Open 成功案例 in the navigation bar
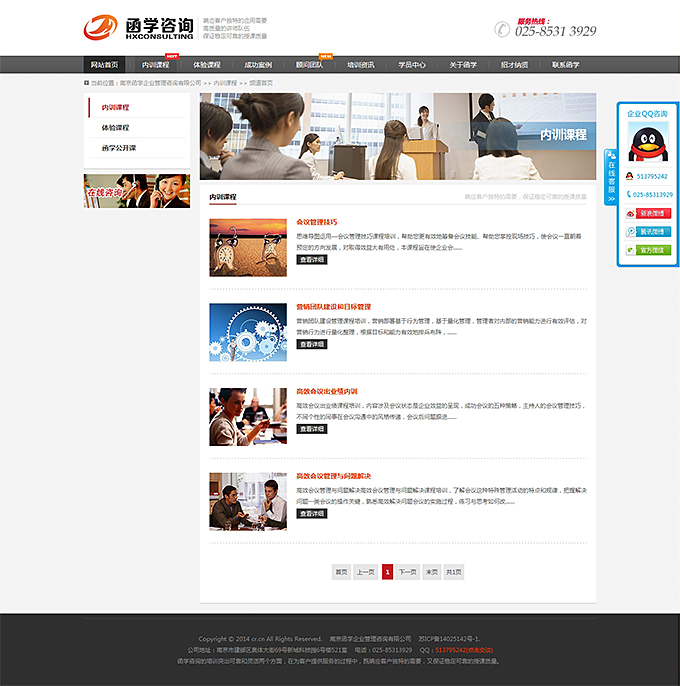The image size is (680, 686). (x=259, y=65)
